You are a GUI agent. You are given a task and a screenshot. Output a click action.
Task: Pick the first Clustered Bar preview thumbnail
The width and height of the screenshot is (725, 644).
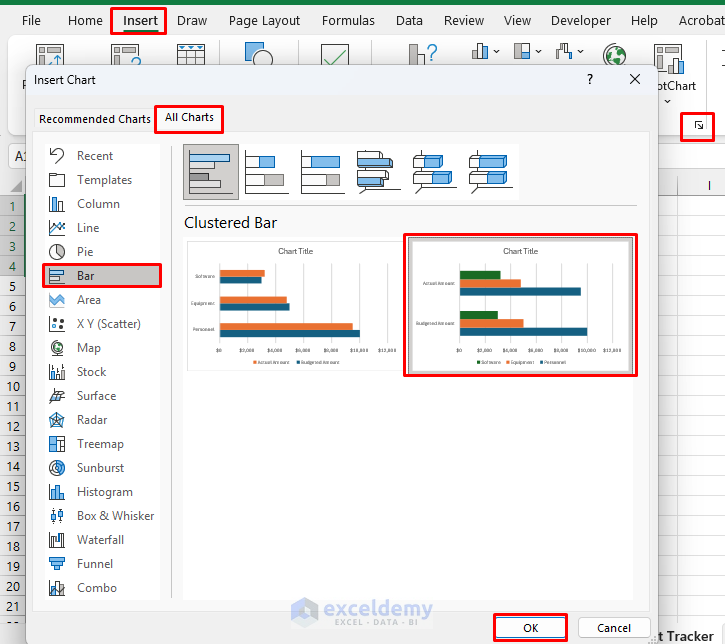(x=295, y=306)
